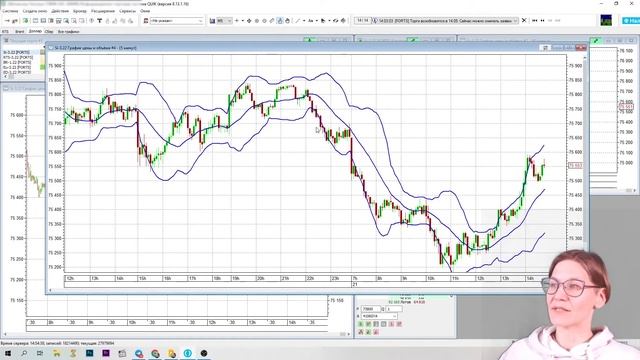Expand the account selector showing Не указан
Viewport: 640px width, 360px height.
tap(200, 21)
